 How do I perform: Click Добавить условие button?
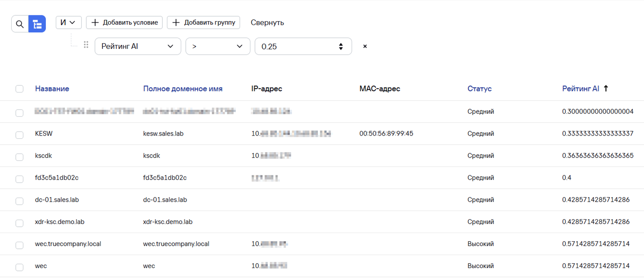[x=125, y=22]
